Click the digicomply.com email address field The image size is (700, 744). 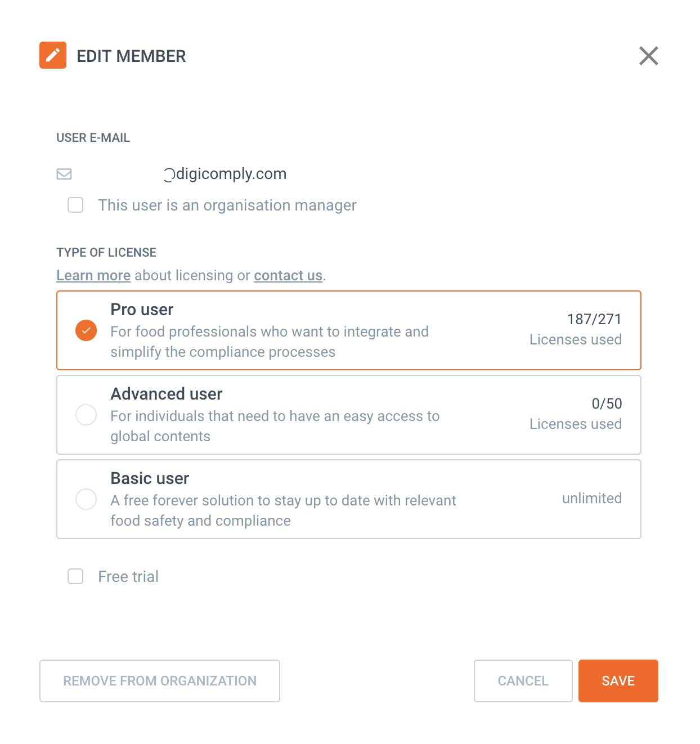[x=225, y=174]
